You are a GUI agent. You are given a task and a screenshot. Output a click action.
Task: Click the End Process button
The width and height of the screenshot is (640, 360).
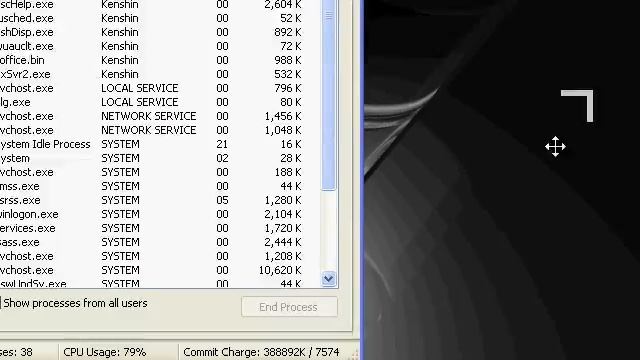click(x=289, y=307)
